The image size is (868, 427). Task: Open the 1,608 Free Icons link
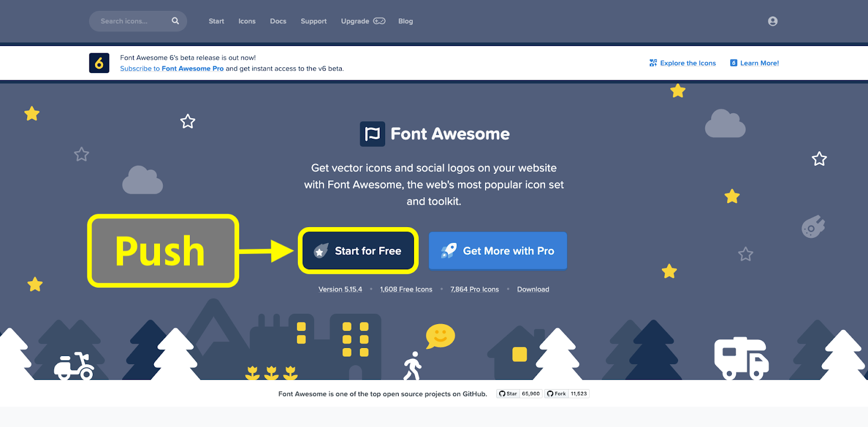pyautogui.click(x=406, y=289)
